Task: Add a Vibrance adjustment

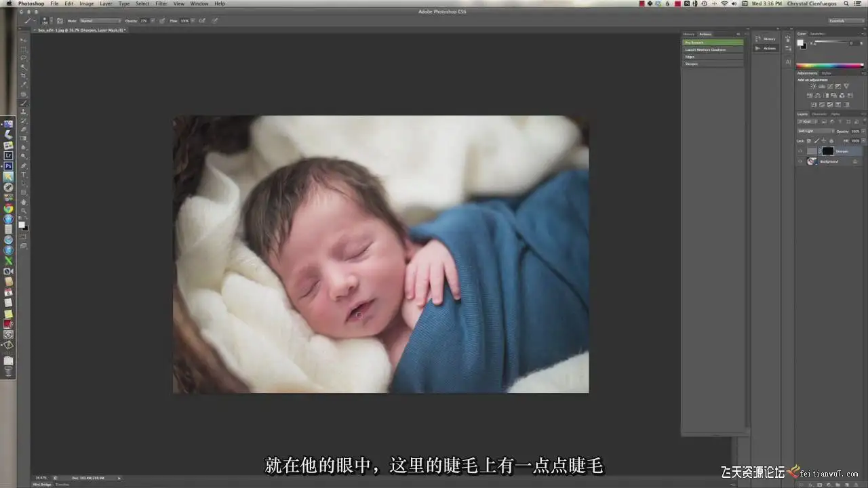Action: [846, 86]
